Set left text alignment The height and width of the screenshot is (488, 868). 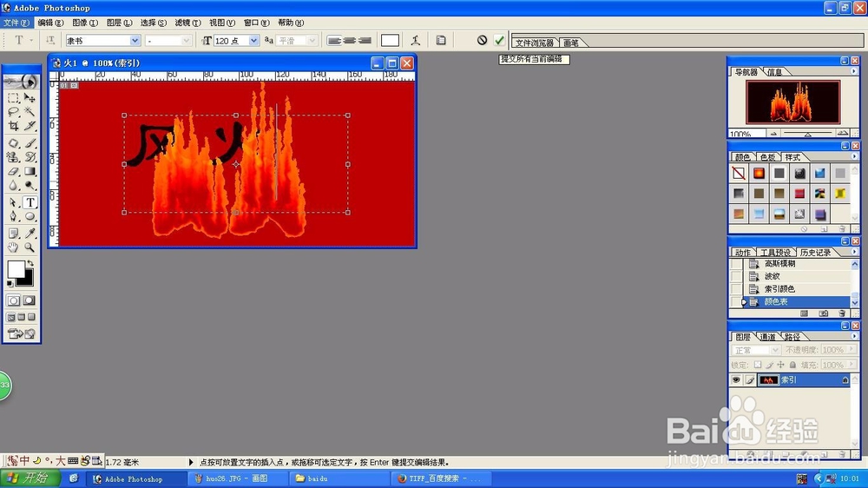click(x=334, y=41)
